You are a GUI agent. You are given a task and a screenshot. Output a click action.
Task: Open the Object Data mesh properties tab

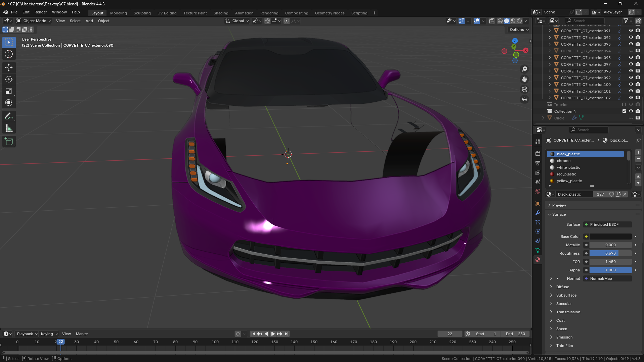(x=538, y=250)
